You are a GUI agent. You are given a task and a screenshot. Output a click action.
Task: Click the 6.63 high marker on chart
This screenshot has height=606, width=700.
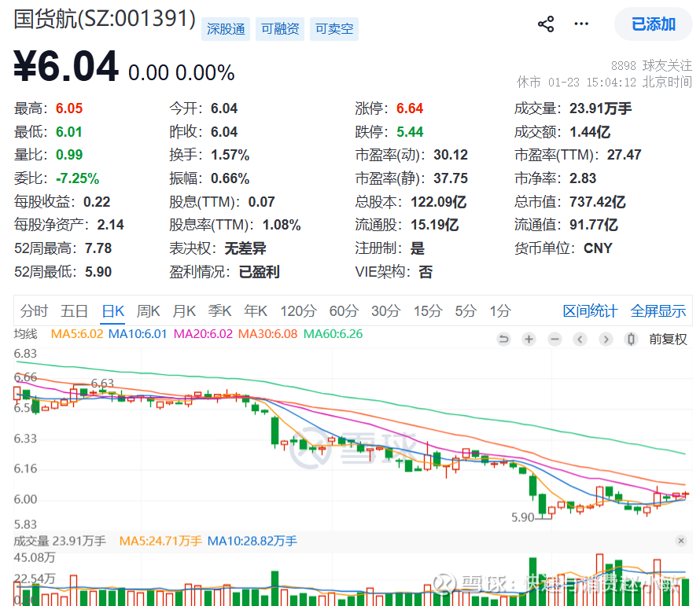pos(102,384)
